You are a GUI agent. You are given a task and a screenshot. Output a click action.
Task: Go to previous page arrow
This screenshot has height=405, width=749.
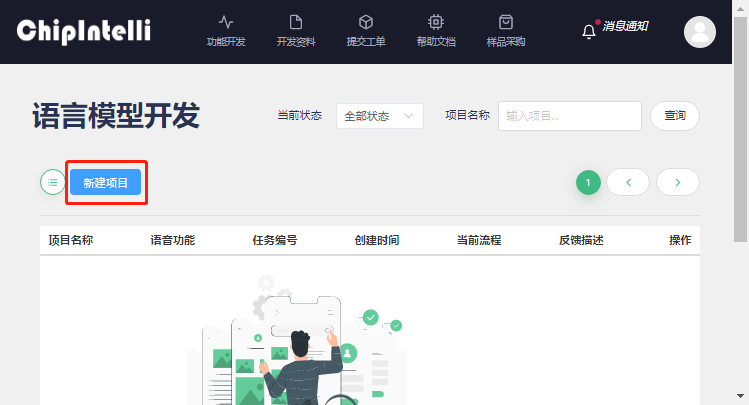tap(628, 182)
